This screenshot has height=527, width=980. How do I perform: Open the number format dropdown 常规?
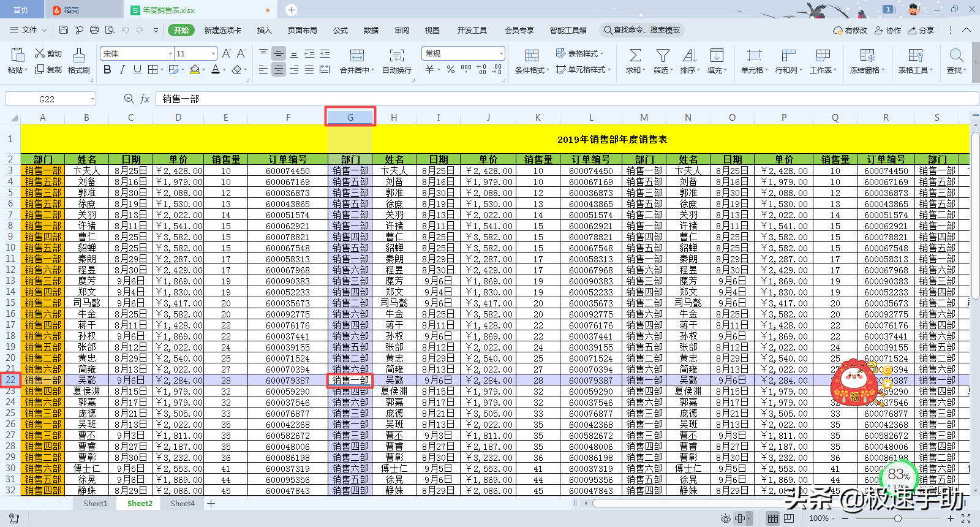(x=501, y=53)
